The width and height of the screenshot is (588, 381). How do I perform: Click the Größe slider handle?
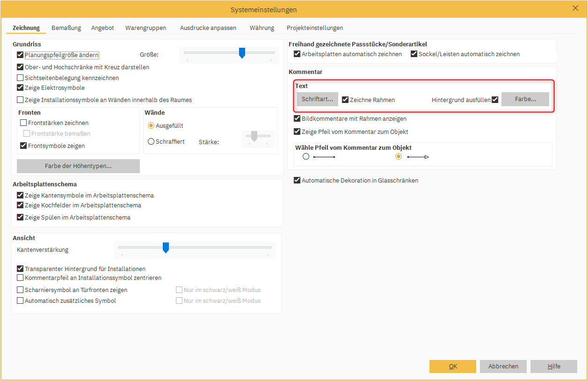(x=242, y=52)
